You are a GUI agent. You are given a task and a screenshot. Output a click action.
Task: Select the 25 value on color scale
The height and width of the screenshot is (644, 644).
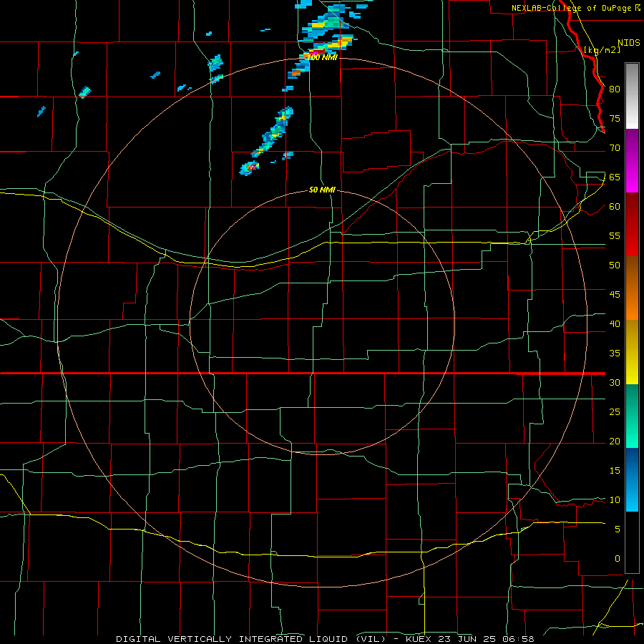[615, 412]
